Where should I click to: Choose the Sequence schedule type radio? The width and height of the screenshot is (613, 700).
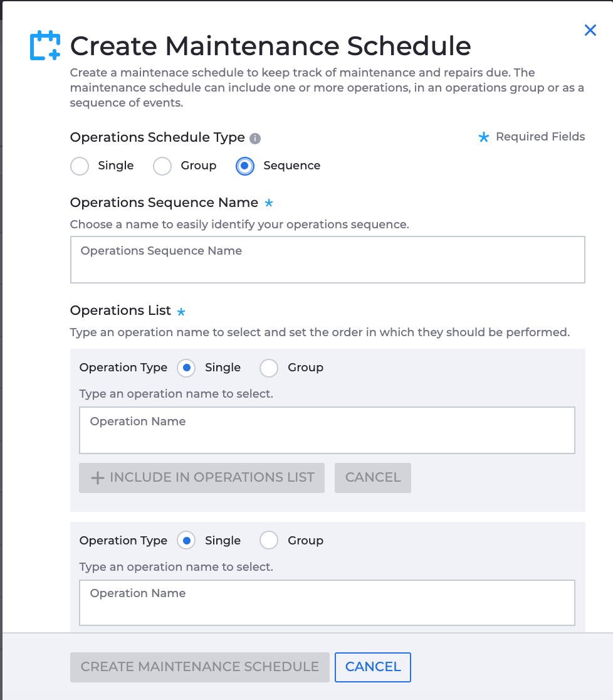(245, 166)
